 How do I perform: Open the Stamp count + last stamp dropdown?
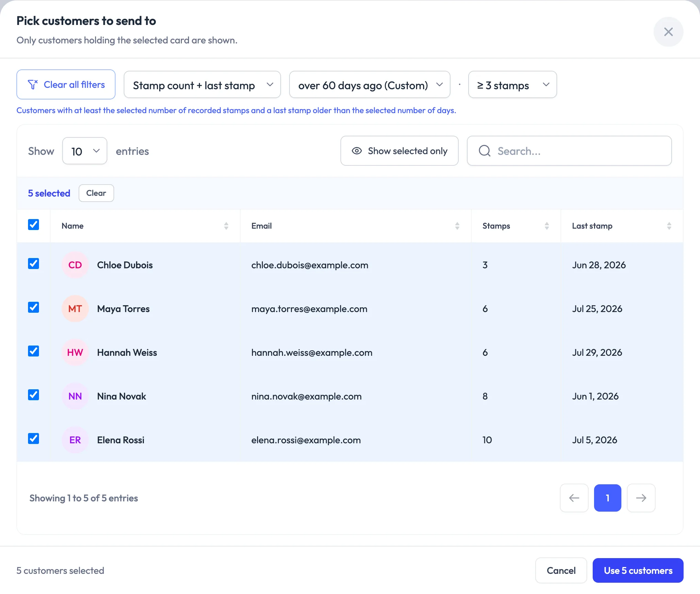202,85
